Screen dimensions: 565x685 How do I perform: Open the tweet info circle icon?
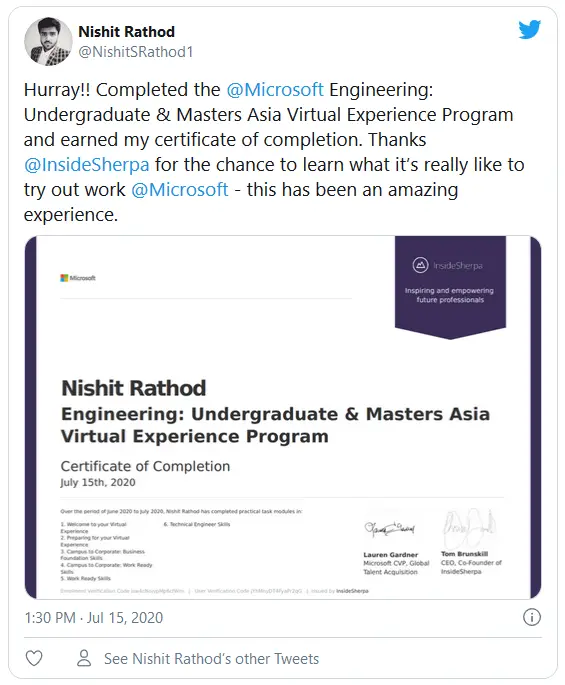tap(532, 617)
